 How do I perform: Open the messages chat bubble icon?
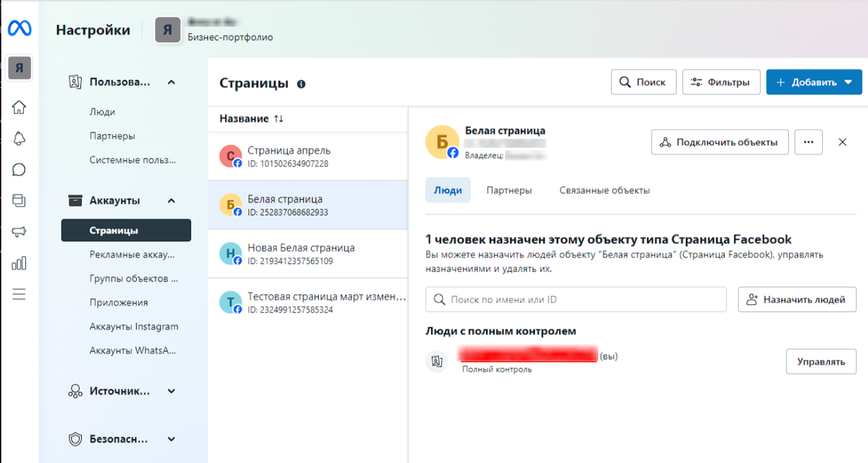click(19, 170)
